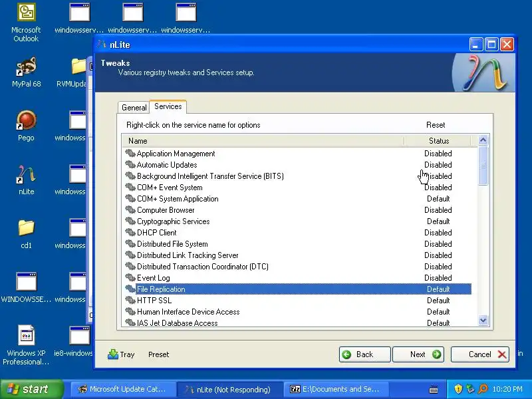Click the Next button
The image size is (532, 399).
[418, 354]
